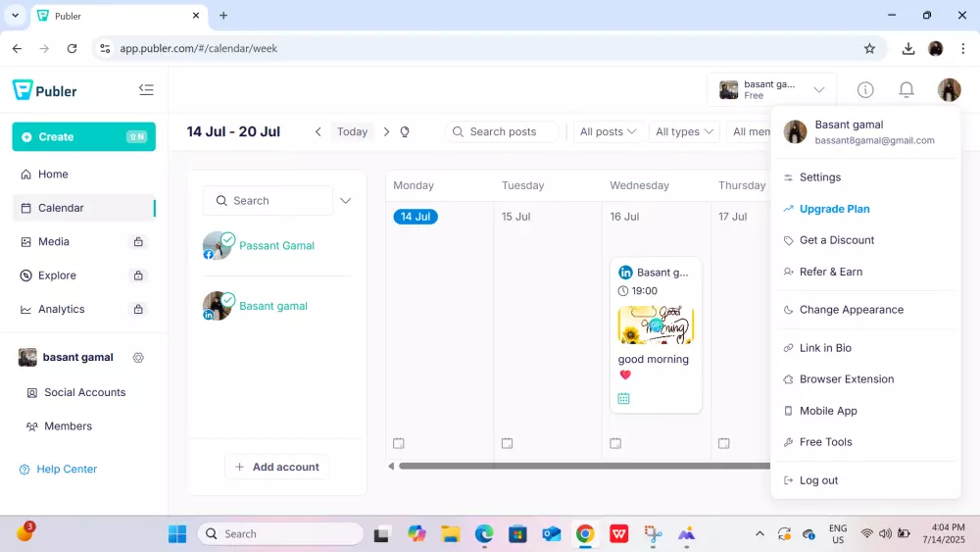Click the lock icon beside Media
Screen dimensions: 980x552
point(138,242)
